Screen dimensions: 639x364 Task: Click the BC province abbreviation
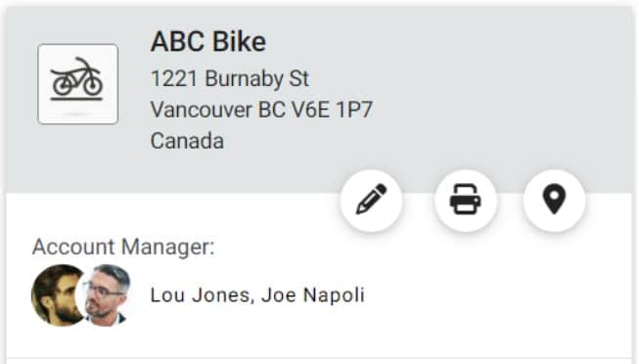click(x=272, y=110)
